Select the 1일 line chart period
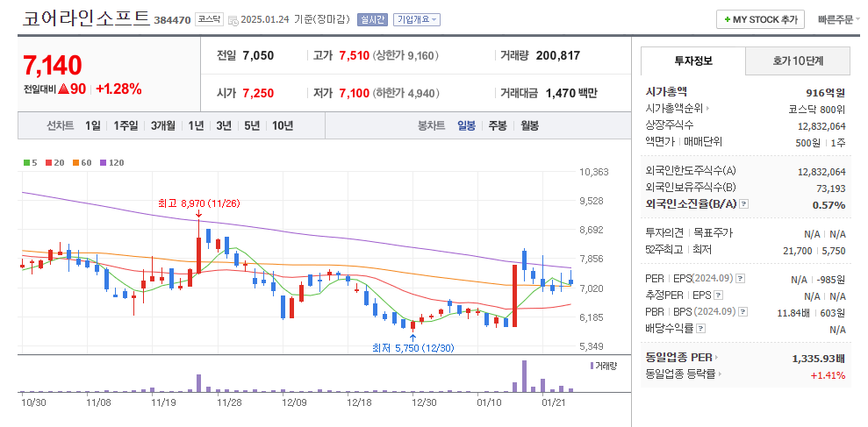 point(92,125)
